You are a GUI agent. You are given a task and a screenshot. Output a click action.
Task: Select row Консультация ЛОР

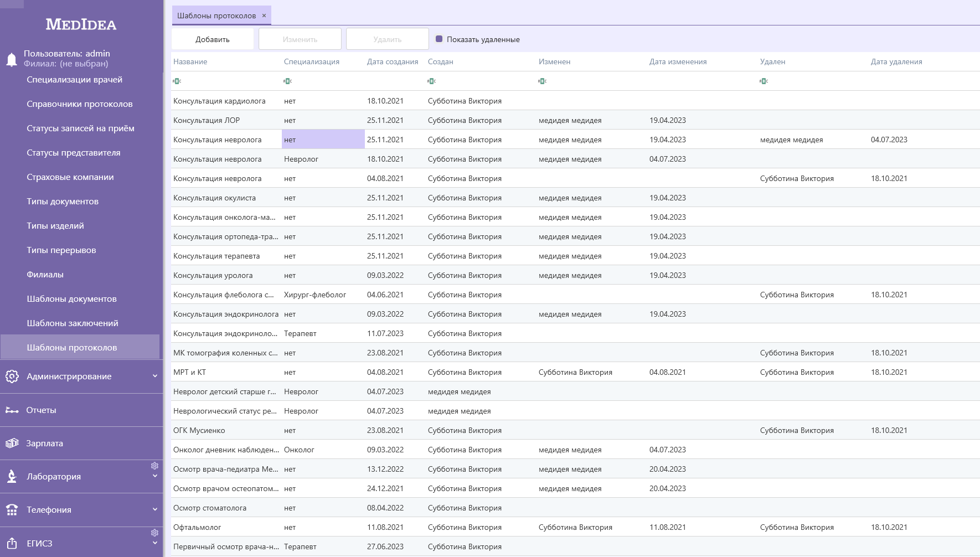point(576,120)
